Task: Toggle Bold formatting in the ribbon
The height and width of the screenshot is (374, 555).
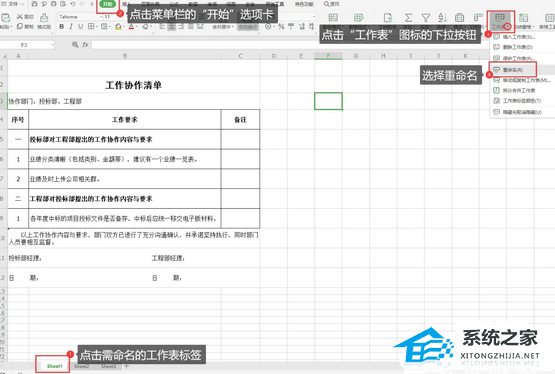Action: 62,27
